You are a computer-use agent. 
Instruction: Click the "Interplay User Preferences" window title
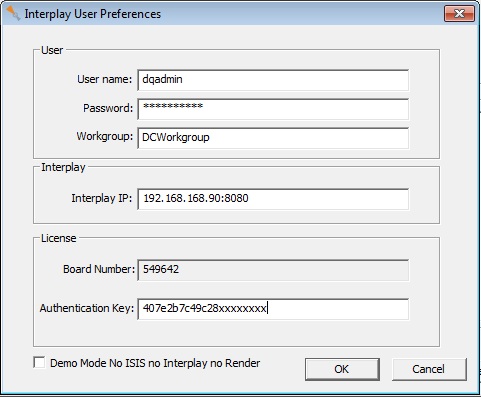(93, 14)
